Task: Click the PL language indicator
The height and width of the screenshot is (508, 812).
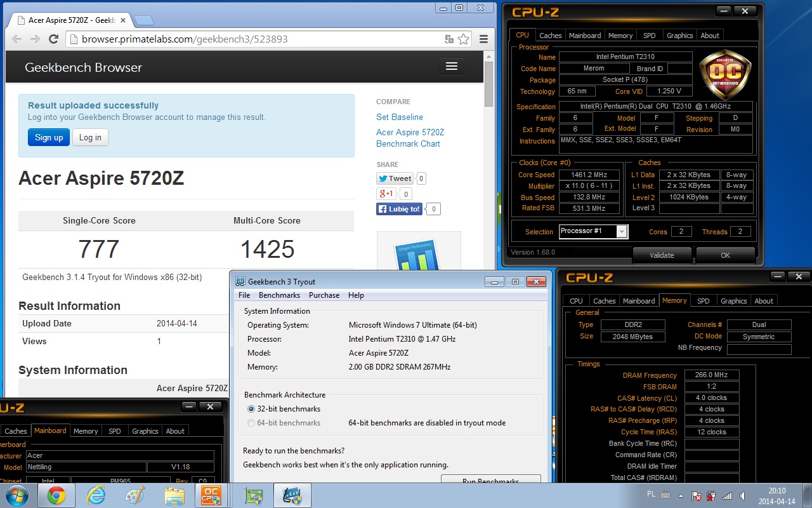Action: point(651,493)
